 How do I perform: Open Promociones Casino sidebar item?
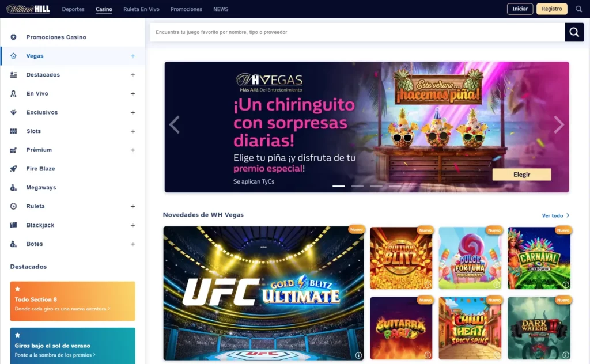click(x=56, y=37)
